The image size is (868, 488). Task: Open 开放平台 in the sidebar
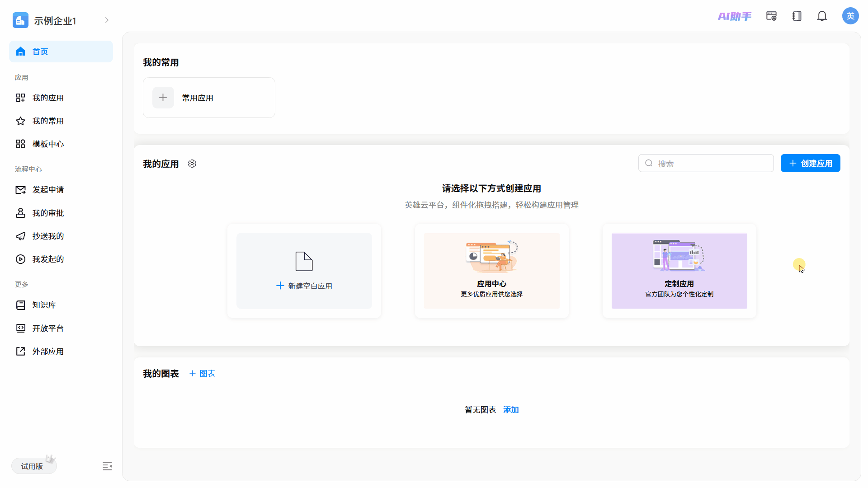[61, 328]
